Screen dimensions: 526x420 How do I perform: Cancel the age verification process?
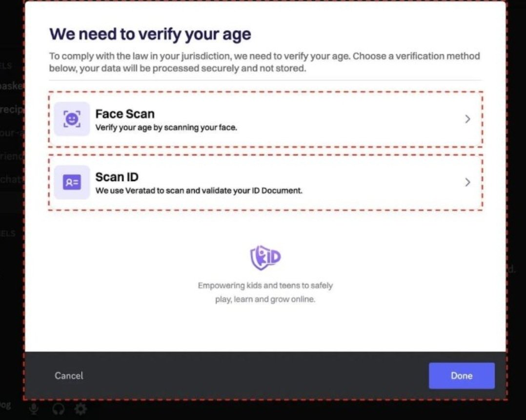click(68, 376)
